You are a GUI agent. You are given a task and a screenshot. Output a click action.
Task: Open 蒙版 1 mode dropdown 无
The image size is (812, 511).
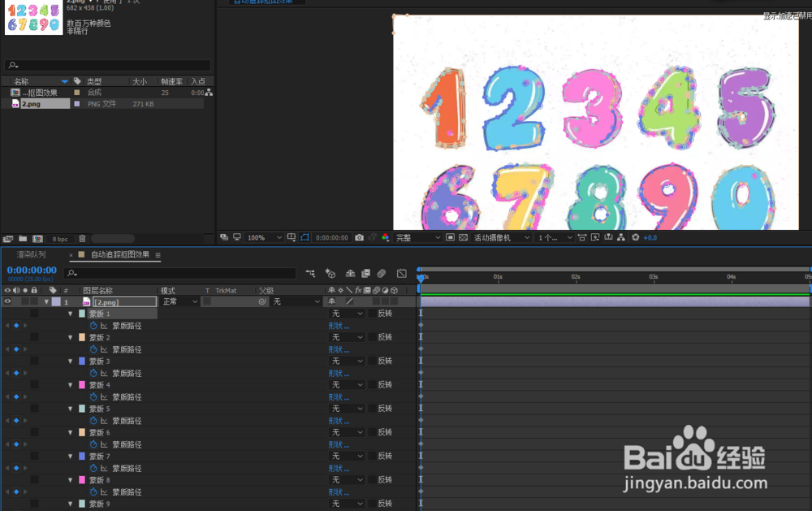[347, 314]
